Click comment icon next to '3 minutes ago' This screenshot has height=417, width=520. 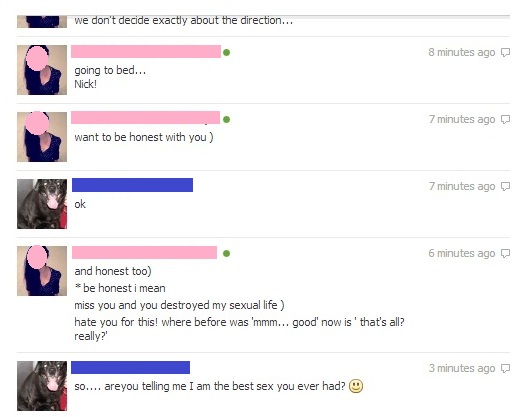506,369
